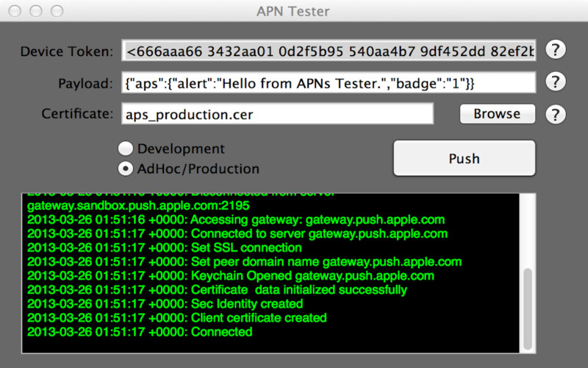Focus the Payload input field
This screenshot has width=588, height=368.
coord(329,82)
